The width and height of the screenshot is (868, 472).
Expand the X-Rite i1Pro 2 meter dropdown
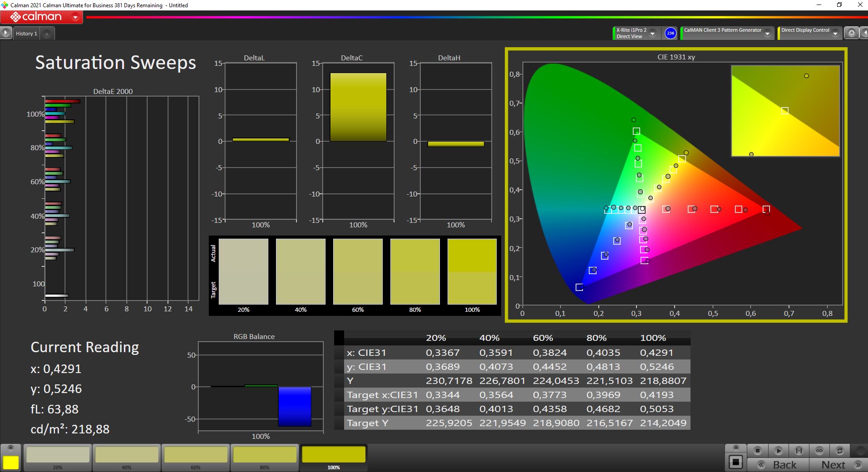click(652, 34)
